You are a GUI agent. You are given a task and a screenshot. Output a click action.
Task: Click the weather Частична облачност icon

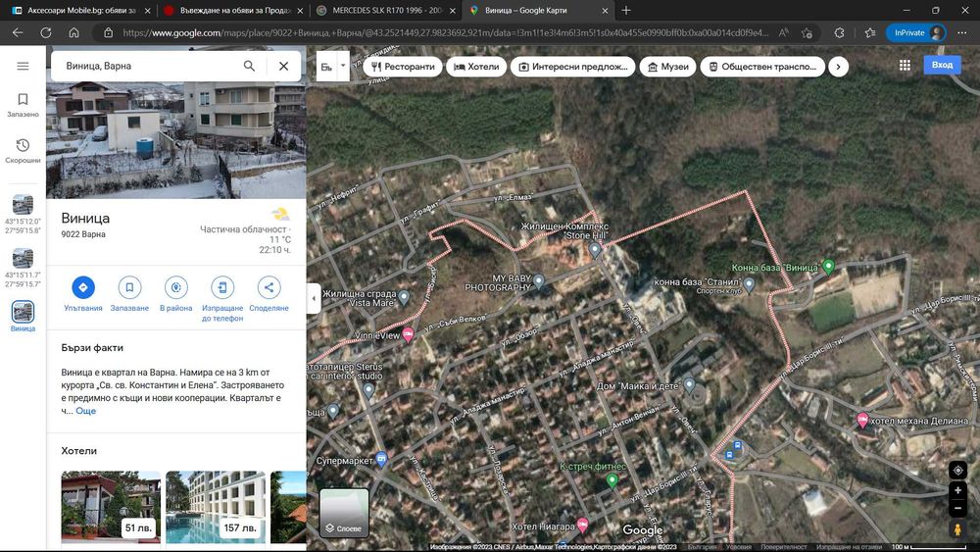click(280, 215)
